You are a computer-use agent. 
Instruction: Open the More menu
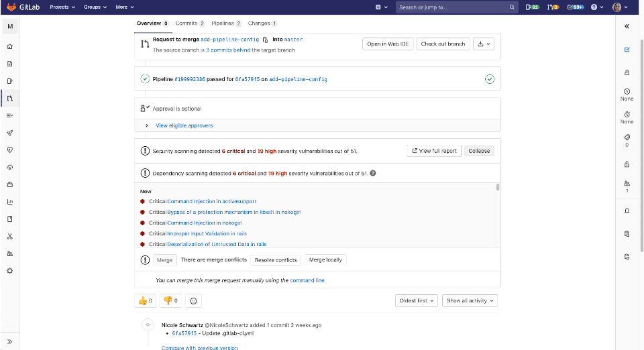click(125, 7)
